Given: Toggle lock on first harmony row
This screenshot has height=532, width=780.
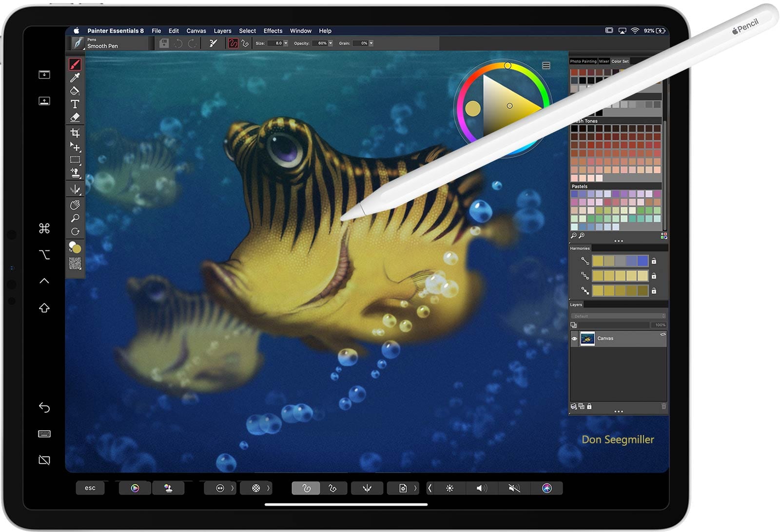Looking at the screenshot, I should [654, 261].
